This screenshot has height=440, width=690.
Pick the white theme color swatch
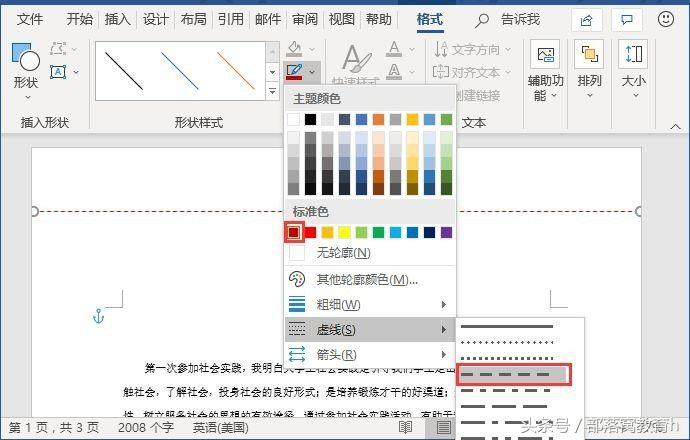coord(294,119)
